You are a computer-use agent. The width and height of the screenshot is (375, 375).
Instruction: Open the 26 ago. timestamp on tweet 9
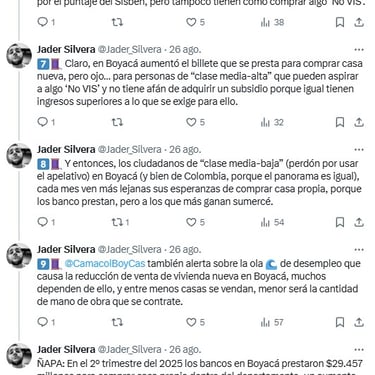185,249
